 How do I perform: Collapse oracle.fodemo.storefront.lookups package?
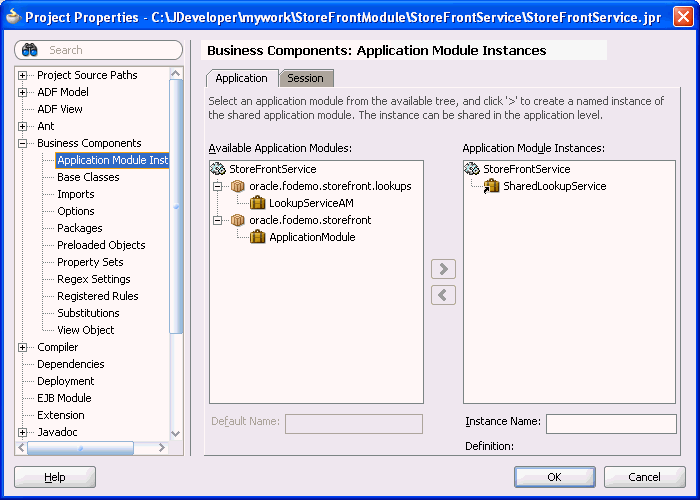pos(217,186)
